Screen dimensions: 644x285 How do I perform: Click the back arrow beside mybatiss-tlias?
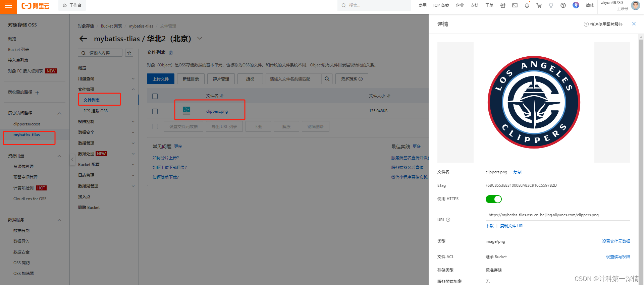[x=83, y=39]
